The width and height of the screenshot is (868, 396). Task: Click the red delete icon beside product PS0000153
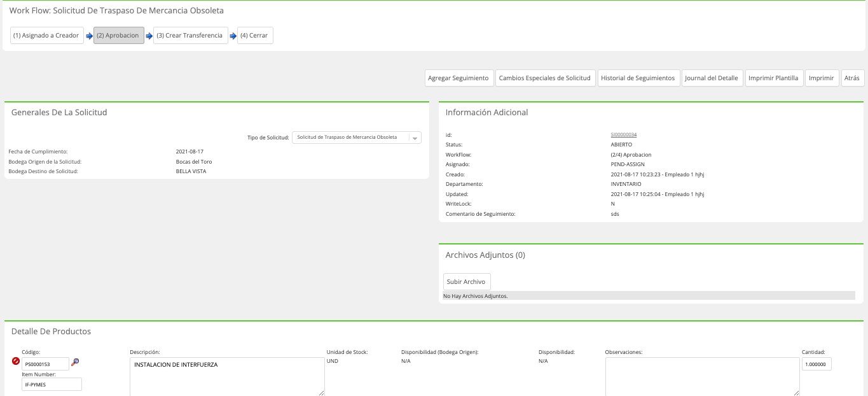tap(16, 361)
